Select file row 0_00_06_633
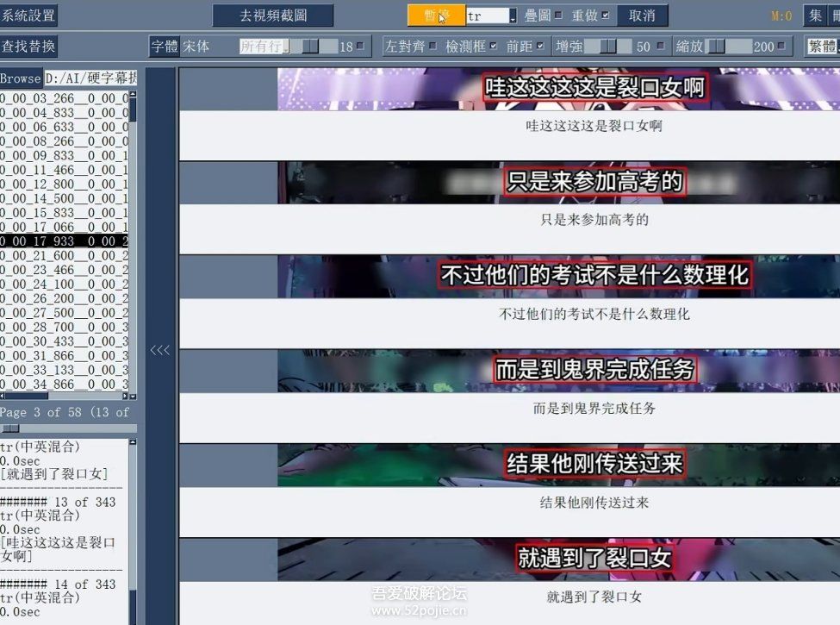The width and height of the screenshot is (840, 625). click(x=65, y=127)
